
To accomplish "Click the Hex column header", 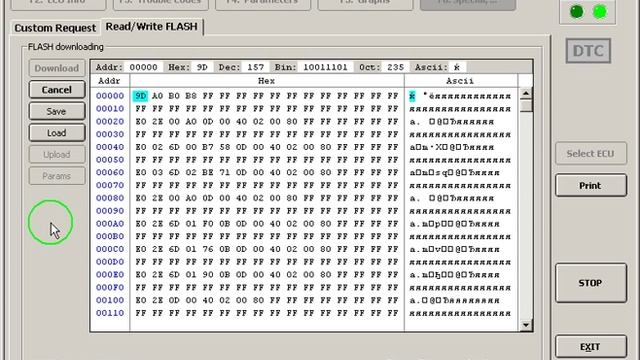I will 267,81.
